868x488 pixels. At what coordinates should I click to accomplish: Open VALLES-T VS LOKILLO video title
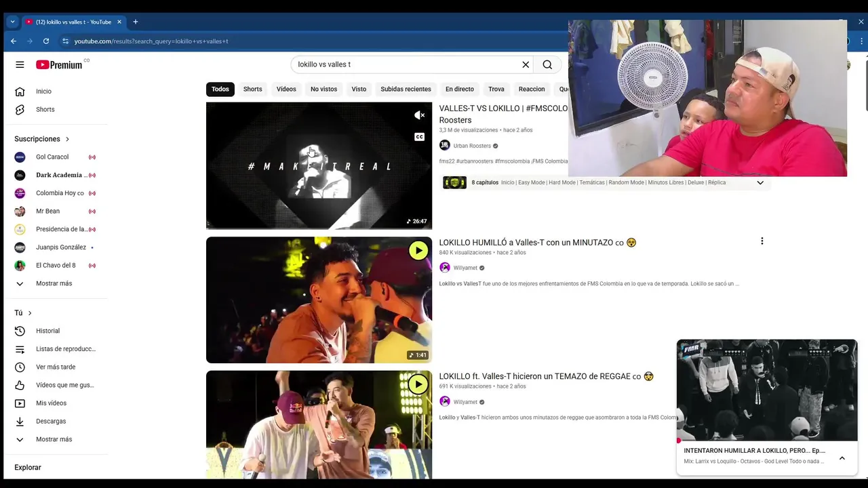pyautogui.click(x=503, y=114)
